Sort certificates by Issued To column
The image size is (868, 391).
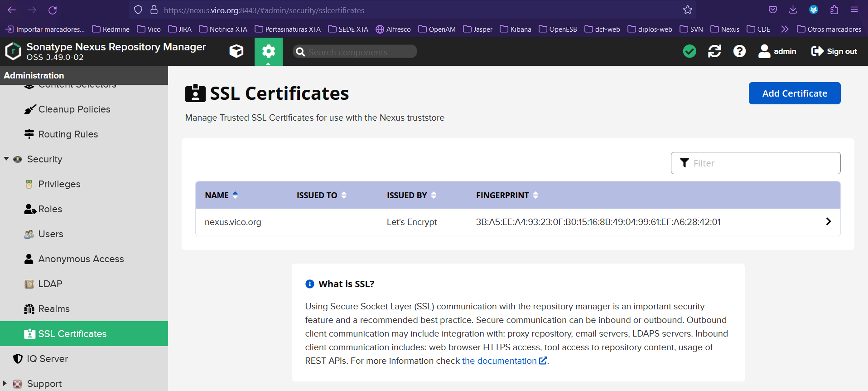coord(322,195)
